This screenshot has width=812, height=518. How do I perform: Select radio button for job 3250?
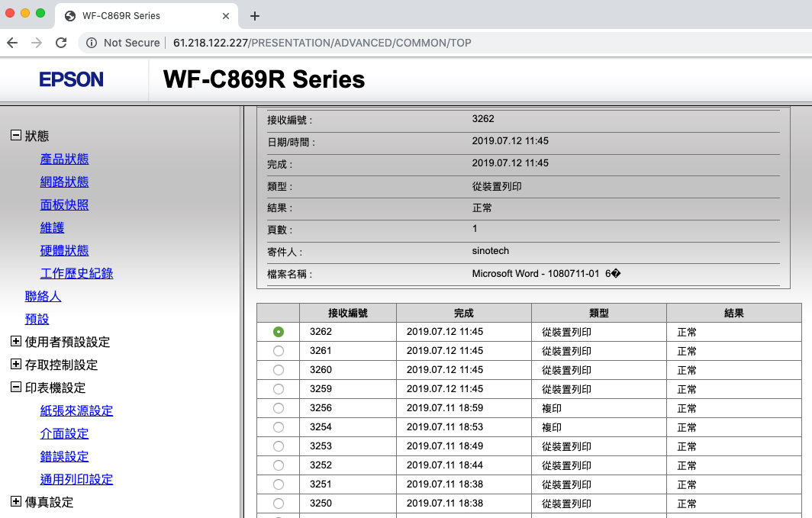pyautogui.click(x=279, y=503)
